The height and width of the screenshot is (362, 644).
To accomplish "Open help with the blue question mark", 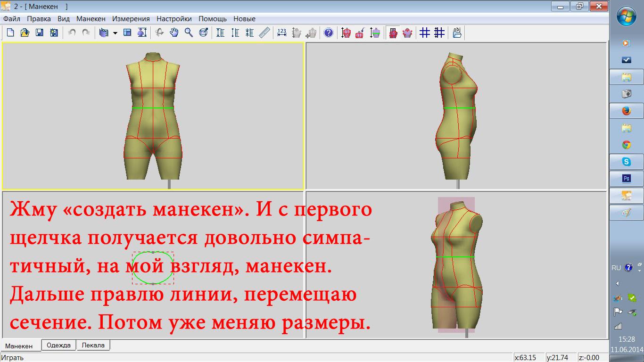I will coord(329,33).
